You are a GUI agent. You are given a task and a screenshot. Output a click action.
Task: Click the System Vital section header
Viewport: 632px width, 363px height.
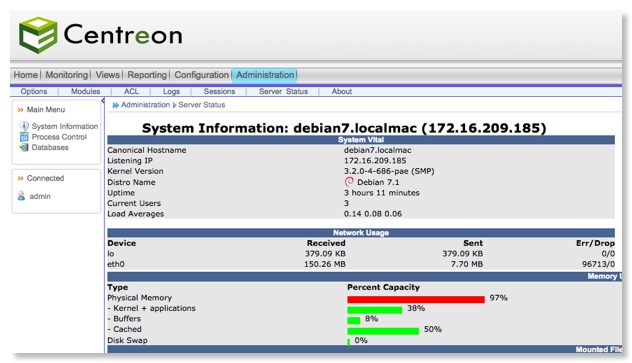click(x=361, y=140)
